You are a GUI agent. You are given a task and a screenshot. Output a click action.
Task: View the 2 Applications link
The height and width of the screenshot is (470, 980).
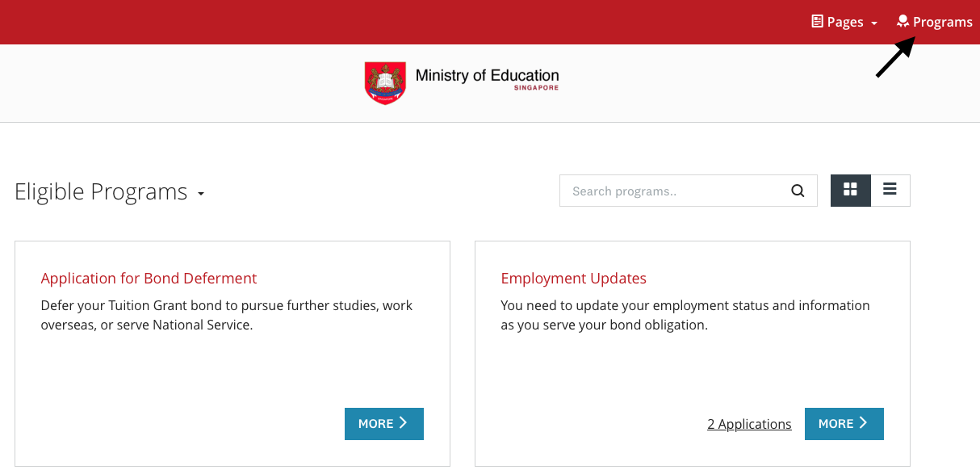pos(749,424)
